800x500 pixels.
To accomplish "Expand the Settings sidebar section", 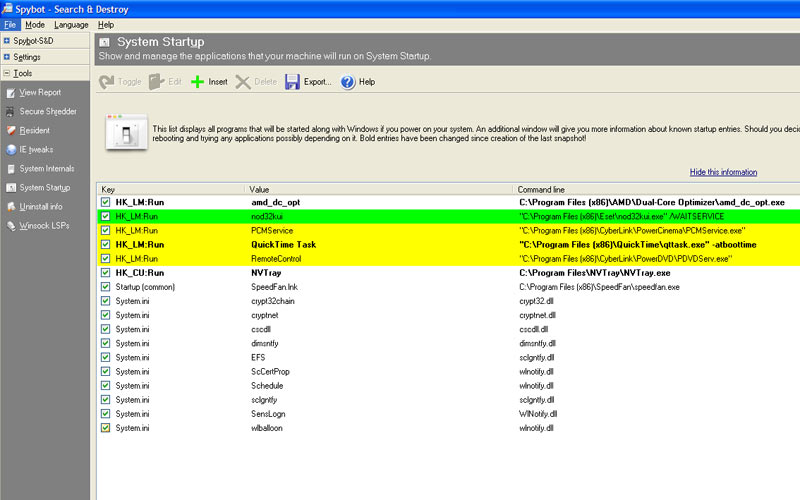I will (x=7, y=57).
